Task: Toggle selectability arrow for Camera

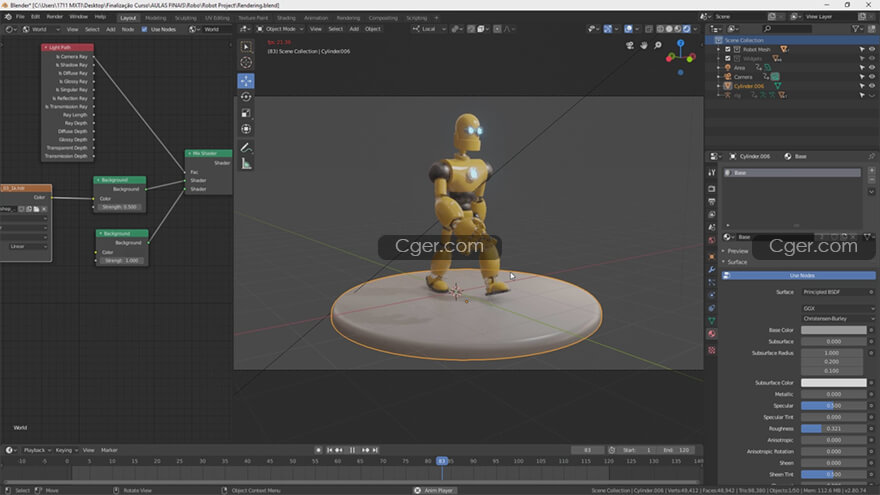Action: tap(862, 76)
